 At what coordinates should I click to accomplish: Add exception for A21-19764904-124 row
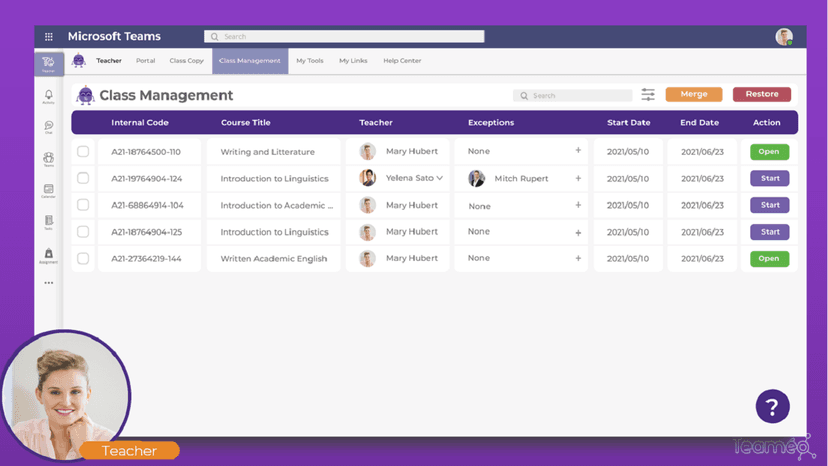point(578,178)
